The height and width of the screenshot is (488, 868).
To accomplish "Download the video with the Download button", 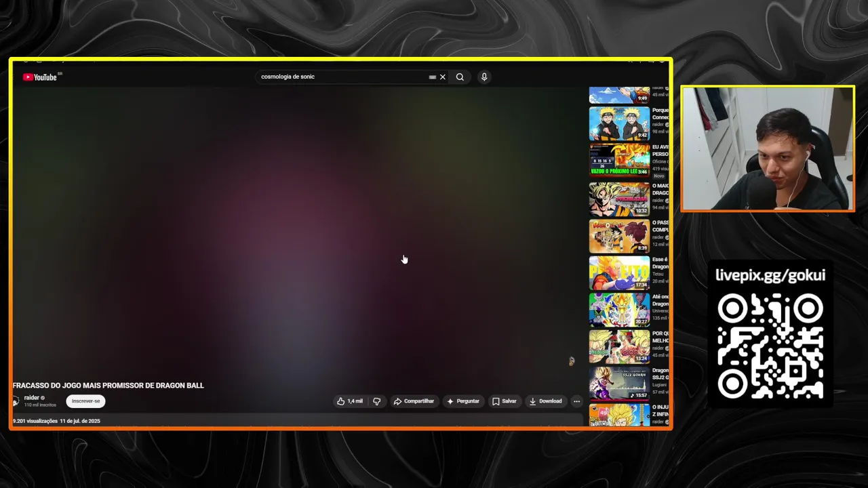I will [x=546, y=401].
